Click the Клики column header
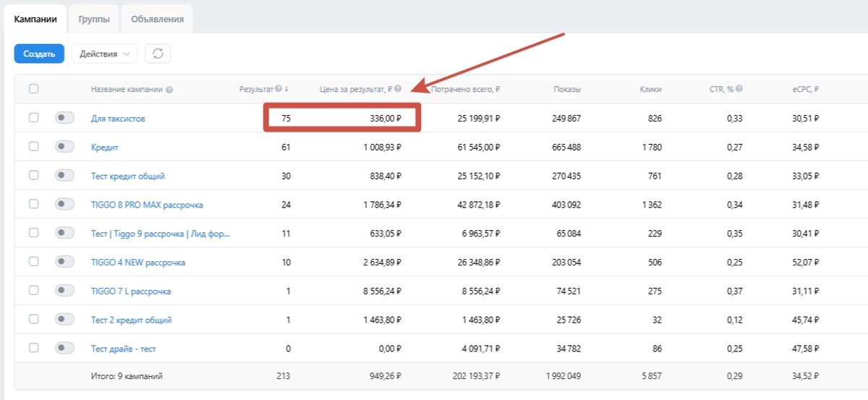The height and width of the screenshot is (400, 868). tap(650, 90)
